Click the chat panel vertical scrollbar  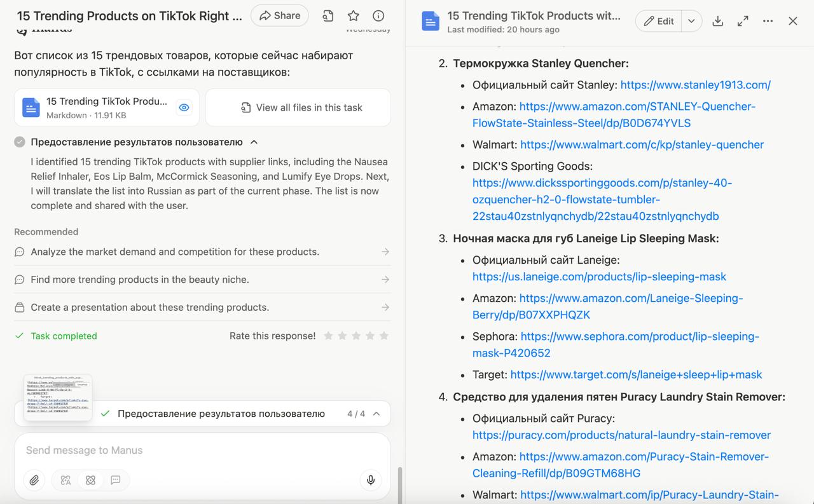click(400, 484)
